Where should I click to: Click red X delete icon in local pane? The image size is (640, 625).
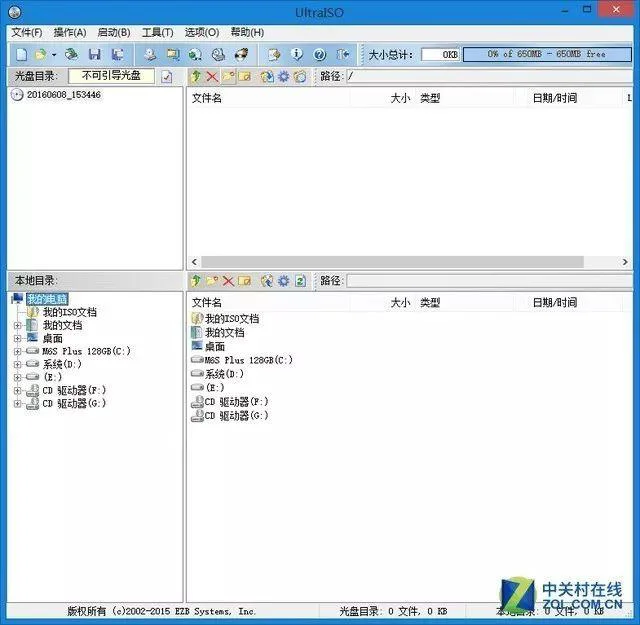point(228,281)
